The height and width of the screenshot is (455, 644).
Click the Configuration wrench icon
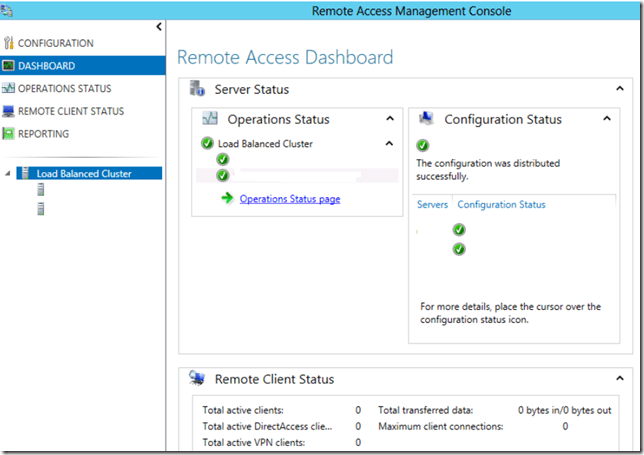(9, 43)
